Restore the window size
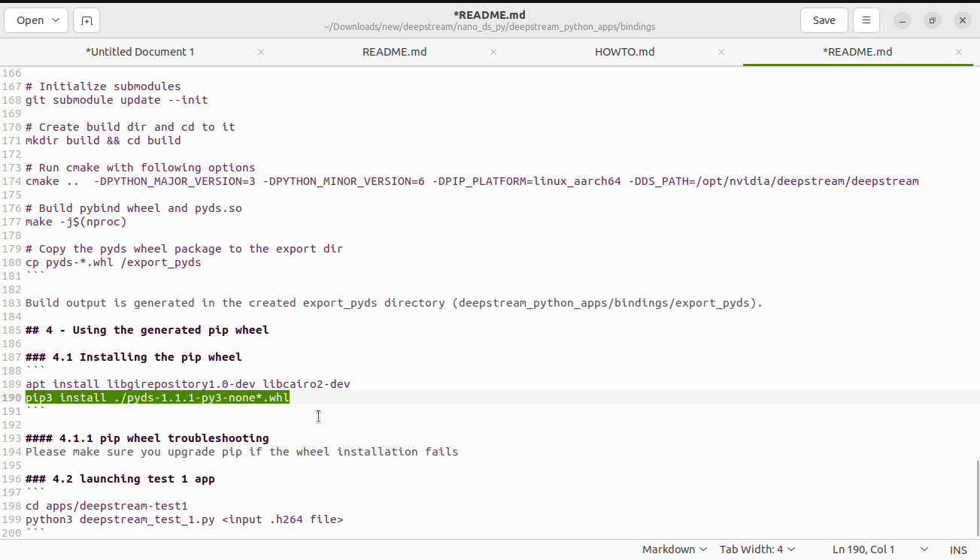Image resolution: width=980 pixels, height=560 pixels. pyautogui.click(x=932, y=20)
